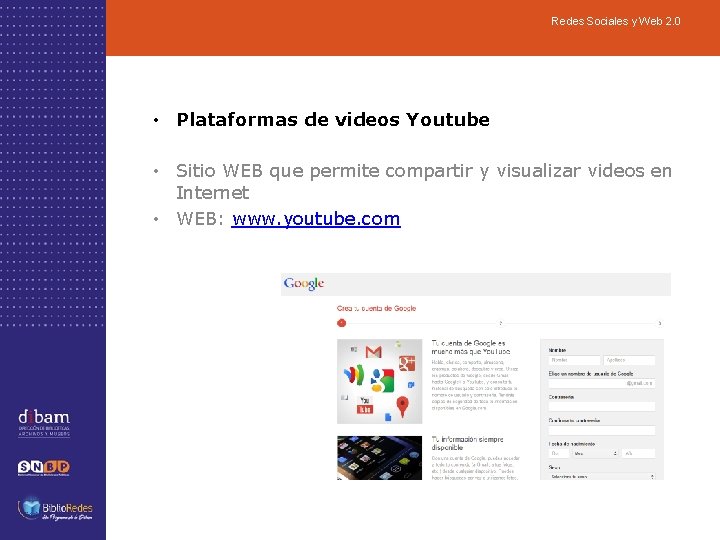This screenshot has height=540, width=720.
Task: Click the Contraseña password field
Action: point(602,406)
